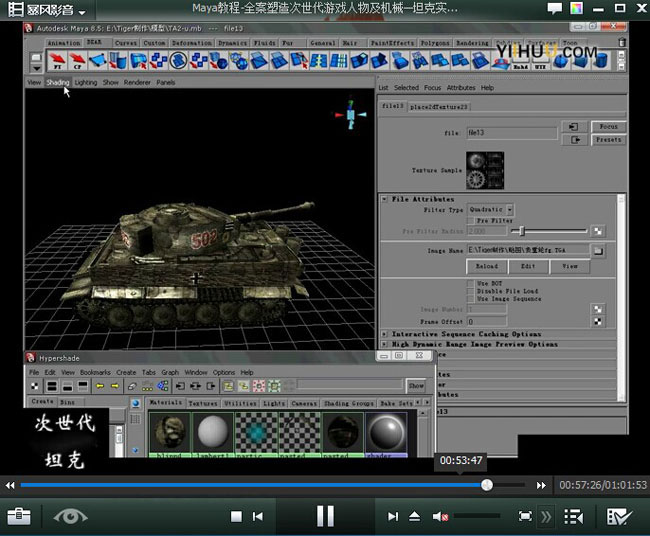The width and height of the screenshot is (650, 536).
Task: Enable Use Image Sequence checkbox
Action: click(x=471, y=298)
